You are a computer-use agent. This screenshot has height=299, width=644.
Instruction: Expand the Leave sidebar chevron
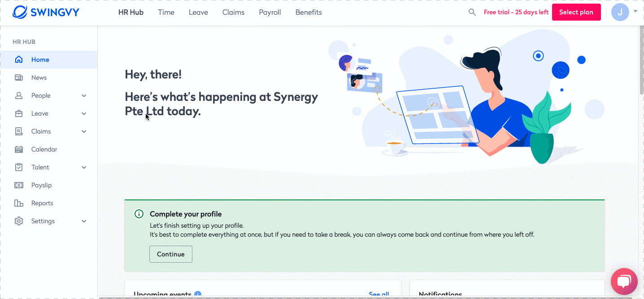tap(84, 113)
